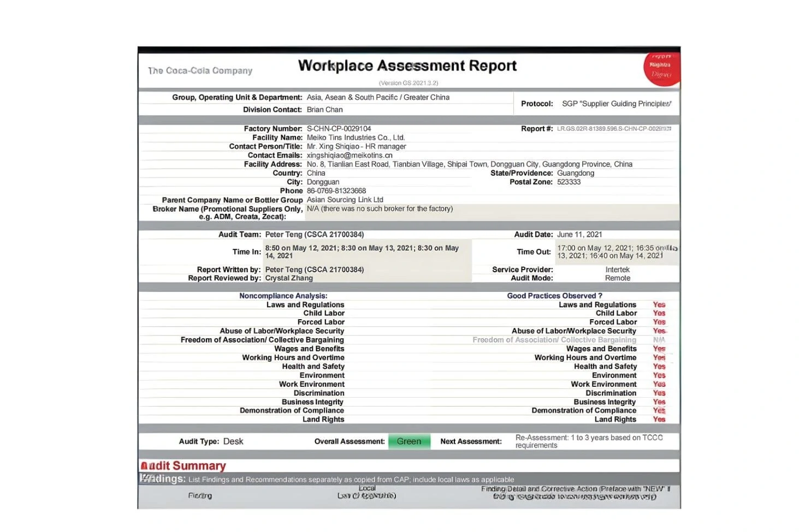The image size is (799, 532).
Task: Click 'Forced Labor' under Noncompliance Analysis
Action: [x=321, y=322]
